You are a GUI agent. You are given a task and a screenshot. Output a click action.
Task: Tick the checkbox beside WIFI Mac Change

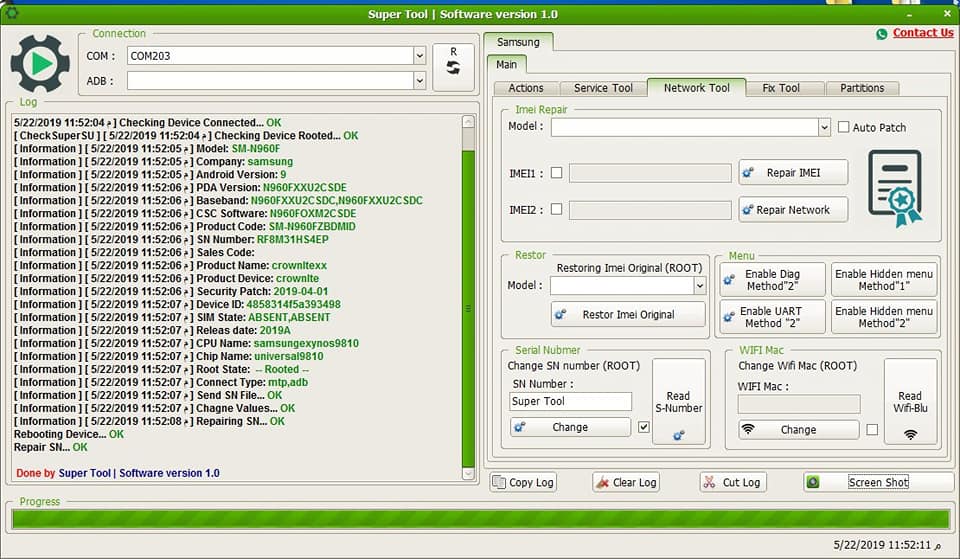(x=872, y=430)
